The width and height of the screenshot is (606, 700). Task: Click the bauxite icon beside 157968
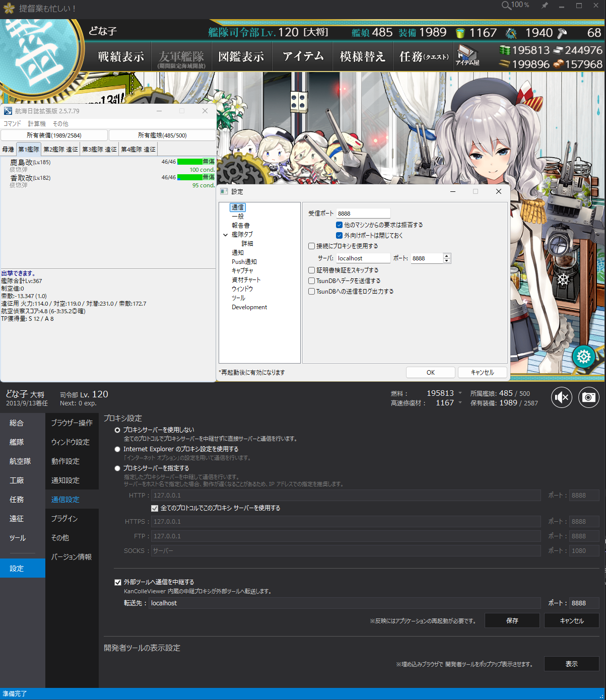[x=558, y=64]
